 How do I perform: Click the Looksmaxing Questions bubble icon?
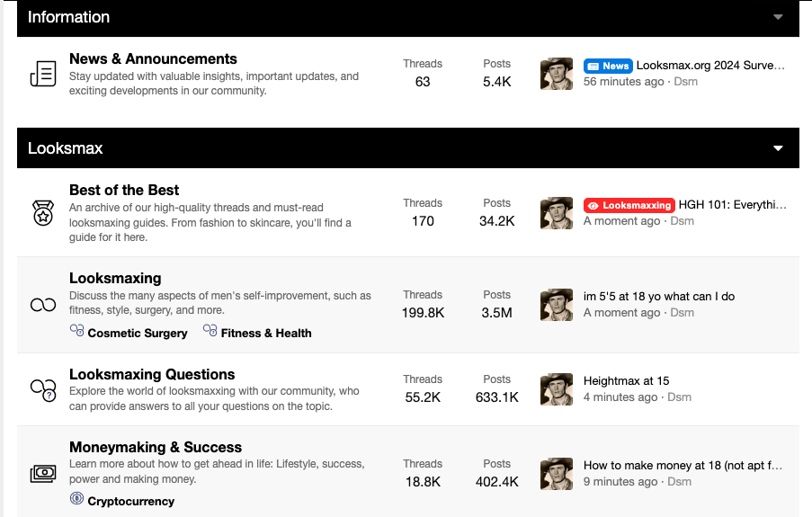tap(43, 389)
